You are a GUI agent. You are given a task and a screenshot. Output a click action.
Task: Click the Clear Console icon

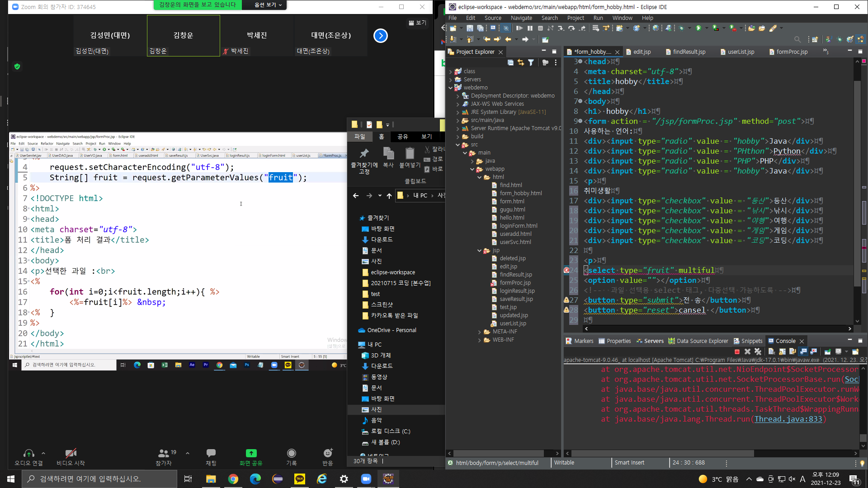pyautogui.click(x=771, y=352)
